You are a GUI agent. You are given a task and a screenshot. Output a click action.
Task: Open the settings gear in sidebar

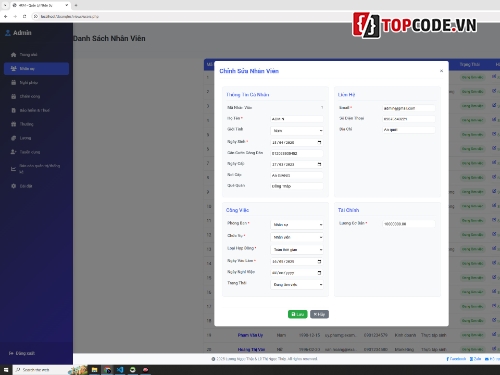pos(13,186)
